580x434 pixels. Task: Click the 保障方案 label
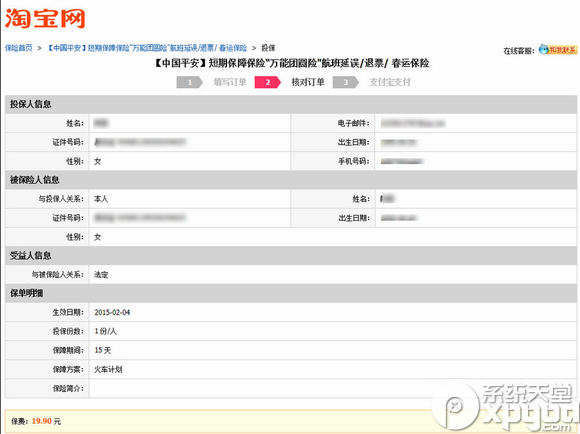[68, 369]
